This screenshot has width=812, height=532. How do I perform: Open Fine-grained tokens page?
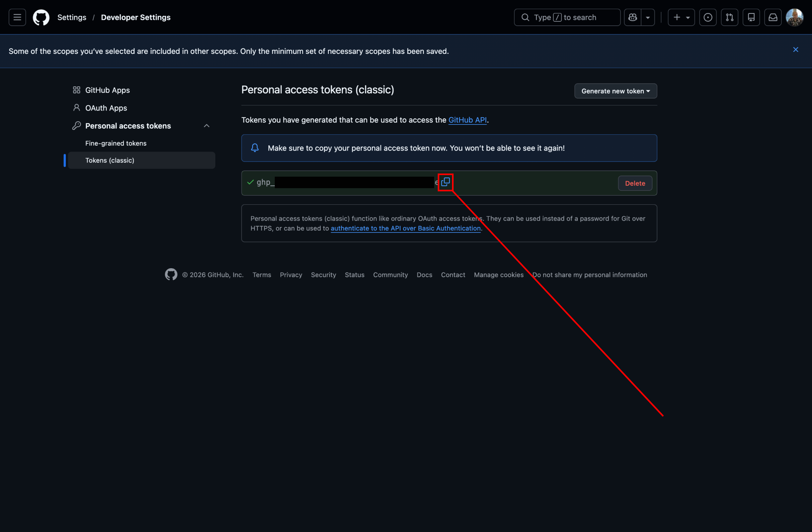click(x=142, y=143)
